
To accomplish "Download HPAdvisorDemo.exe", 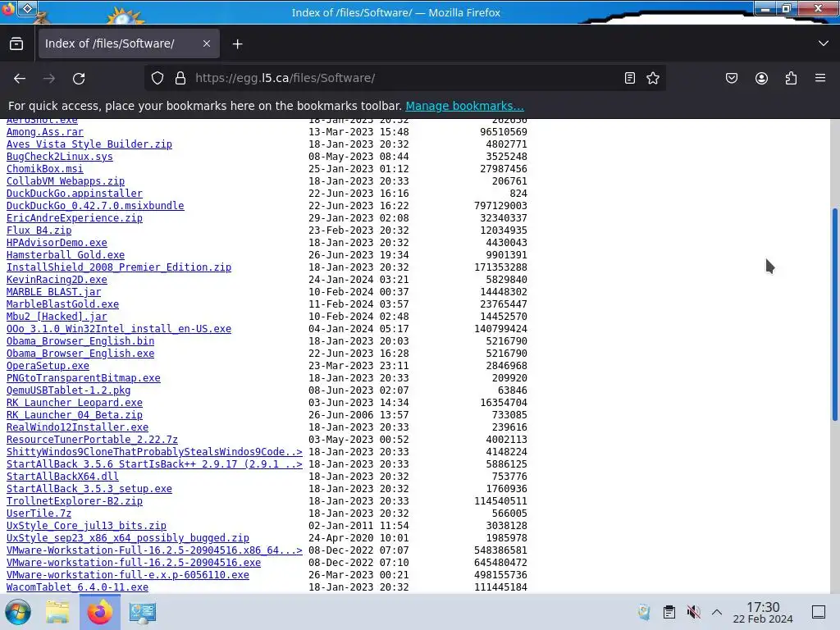I will click(57, 243).
